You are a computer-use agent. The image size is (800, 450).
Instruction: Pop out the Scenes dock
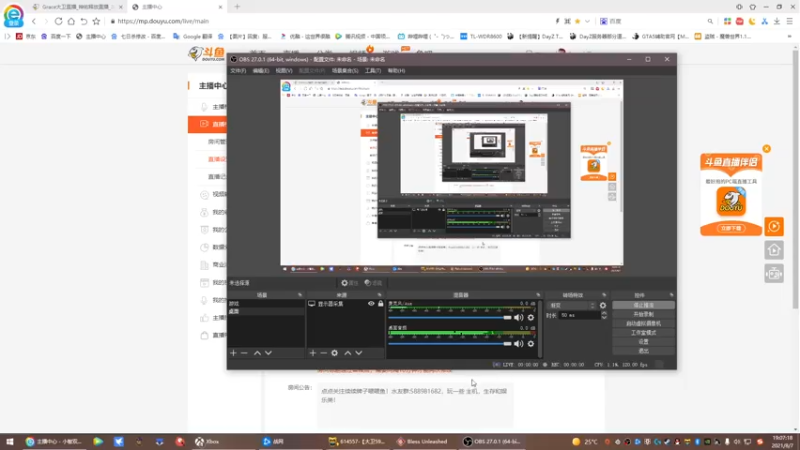(300, 295)
